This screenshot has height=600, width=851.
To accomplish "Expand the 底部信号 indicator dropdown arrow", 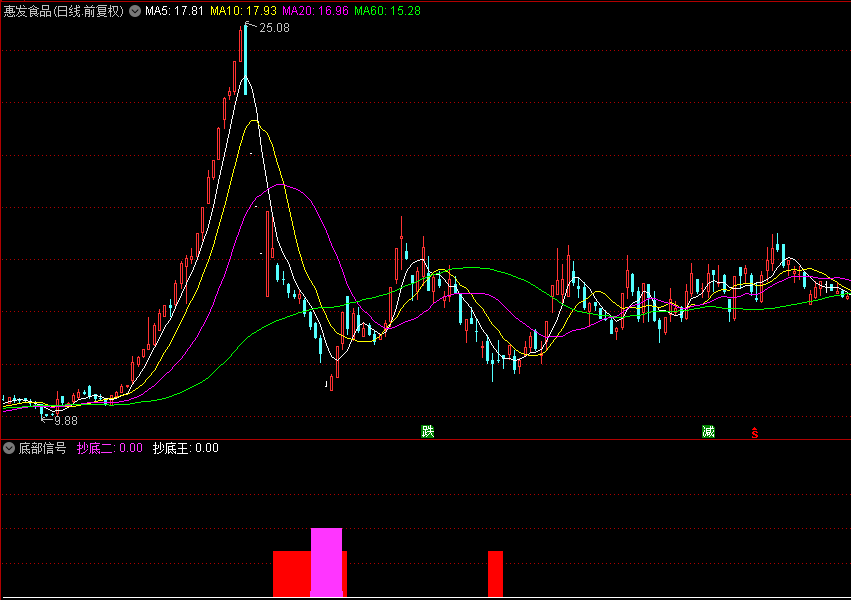I will 9,448.
